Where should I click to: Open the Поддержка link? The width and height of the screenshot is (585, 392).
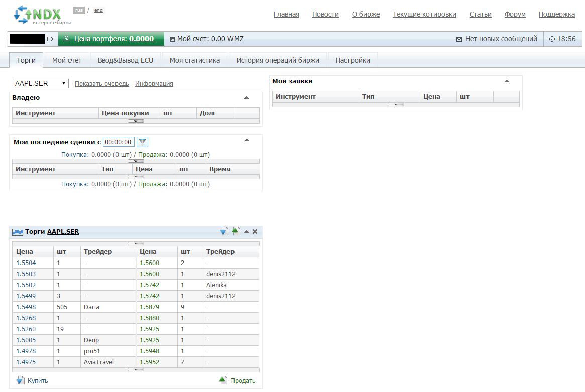point(557,14)
